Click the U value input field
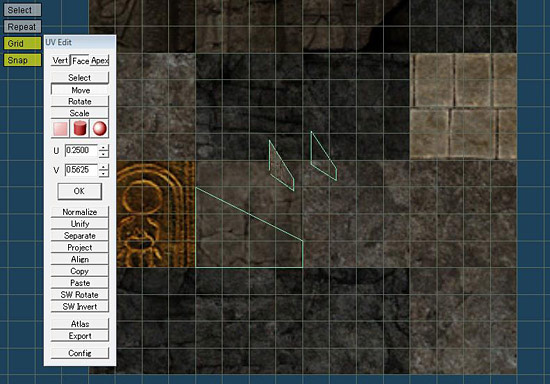 point(81,150)
